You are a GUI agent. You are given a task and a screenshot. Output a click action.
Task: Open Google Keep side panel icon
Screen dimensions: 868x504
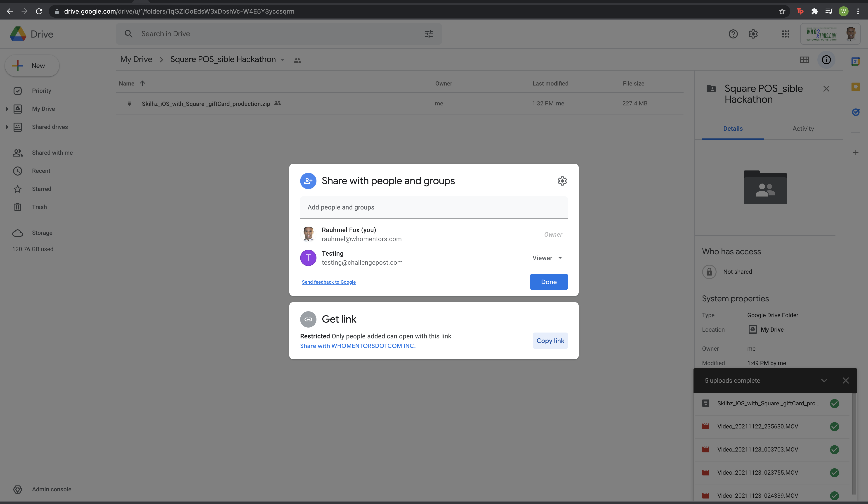coord(856,87)
